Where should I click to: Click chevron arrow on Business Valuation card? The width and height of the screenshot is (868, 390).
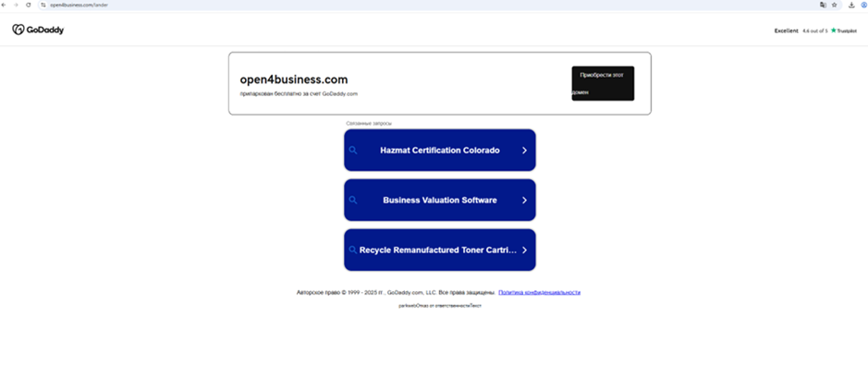tap(524, 201)
